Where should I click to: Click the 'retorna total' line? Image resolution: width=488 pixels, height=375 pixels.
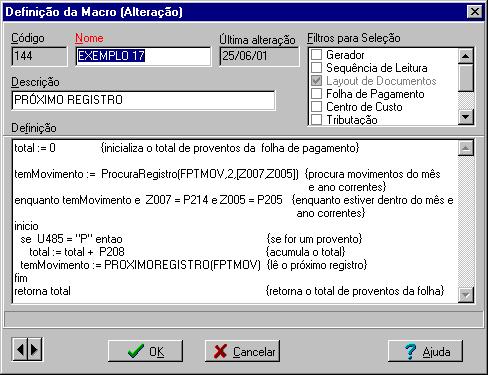42,291
